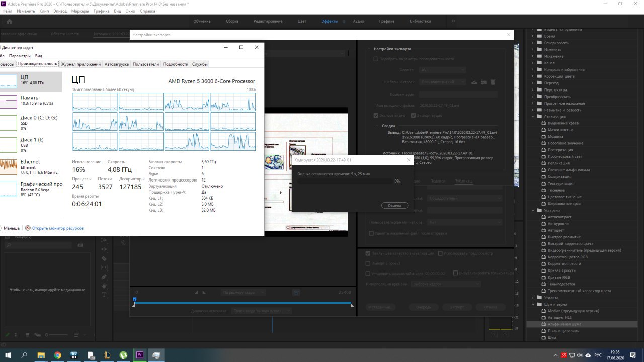Click the Solo S button under audio meter left
Viewport: 644px width, 362px height.
(495, 334)
